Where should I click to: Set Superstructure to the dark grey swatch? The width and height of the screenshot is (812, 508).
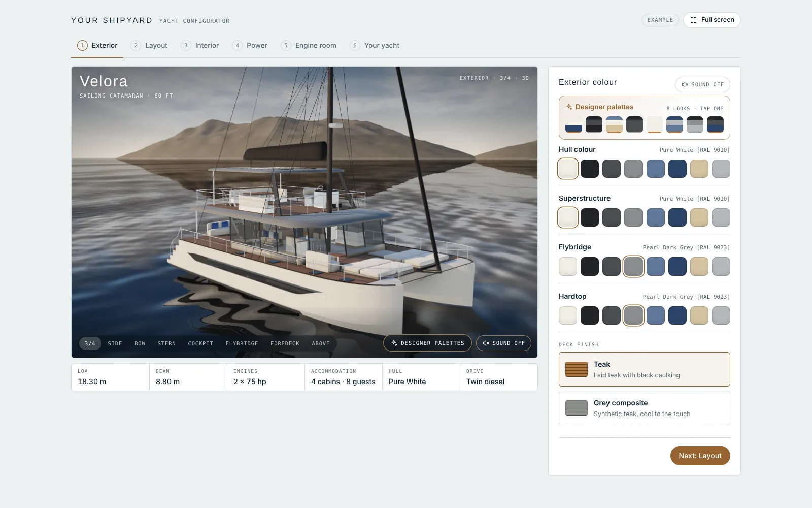[x=612, y=217]
